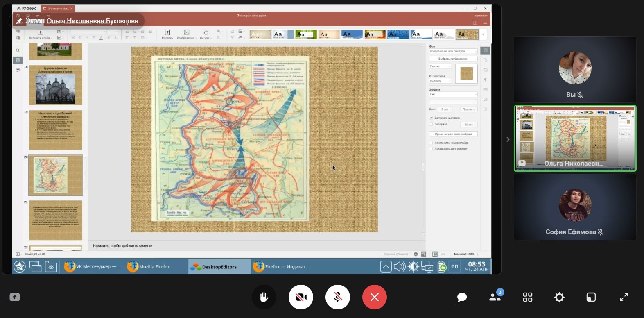
Task: Open Фигура shape dropdown
Action: 205,34
